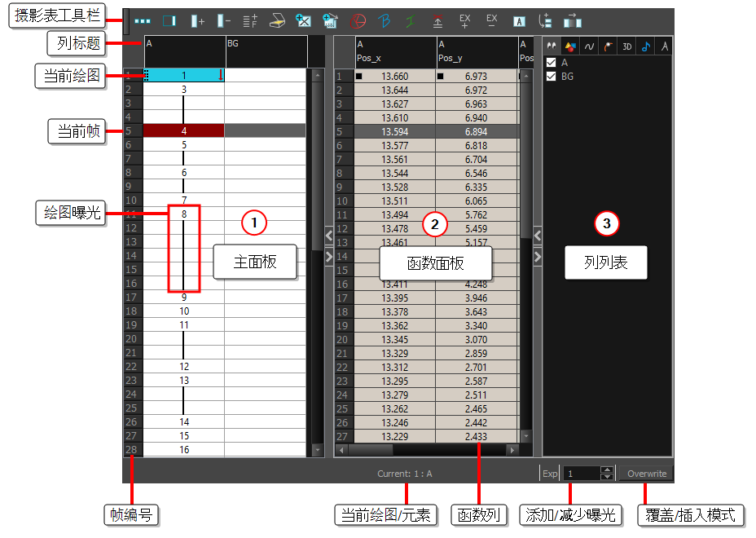Expand column list with right arrow

538,257
